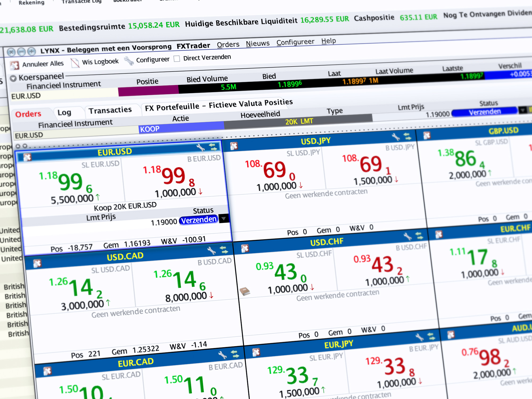This screenshot has height=399, width=532.
Task: Click EUR.JPY buy price 129.338
Action: (x=390, y=367)
